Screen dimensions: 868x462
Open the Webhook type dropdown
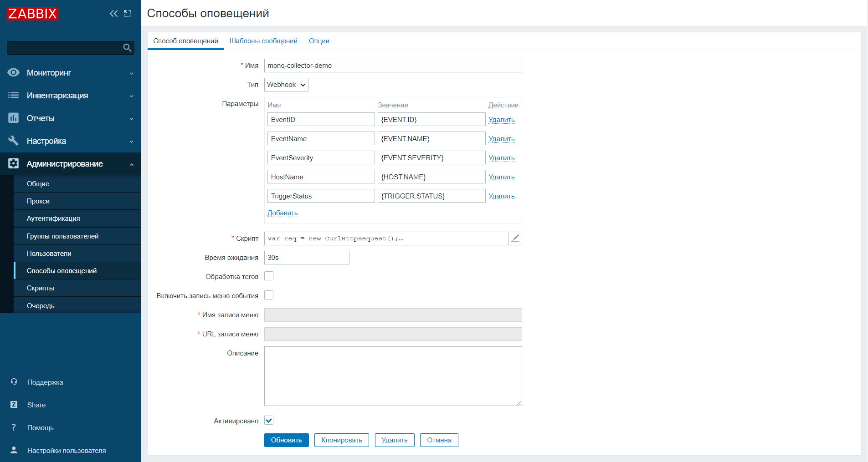(x=286, y=85)
